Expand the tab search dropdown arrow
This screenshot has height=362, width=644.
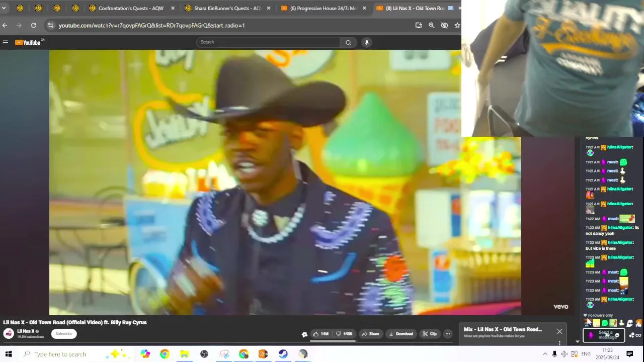point(4,8)
